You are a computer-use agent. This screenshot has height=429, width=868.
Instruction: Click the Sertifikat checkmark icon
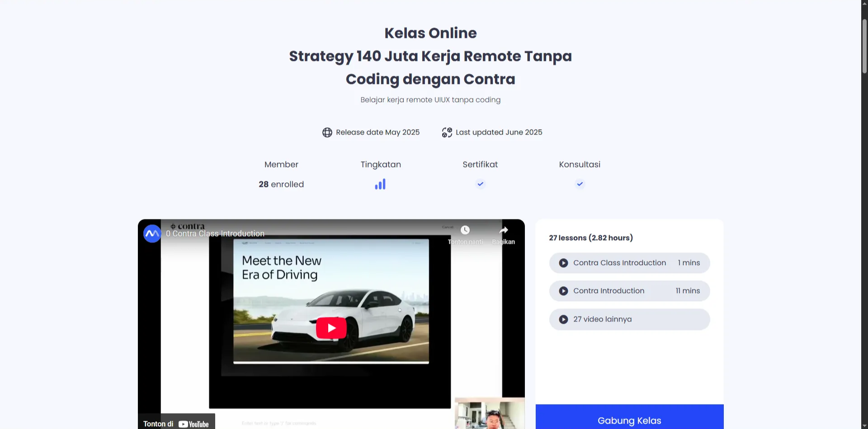[481, 184]
